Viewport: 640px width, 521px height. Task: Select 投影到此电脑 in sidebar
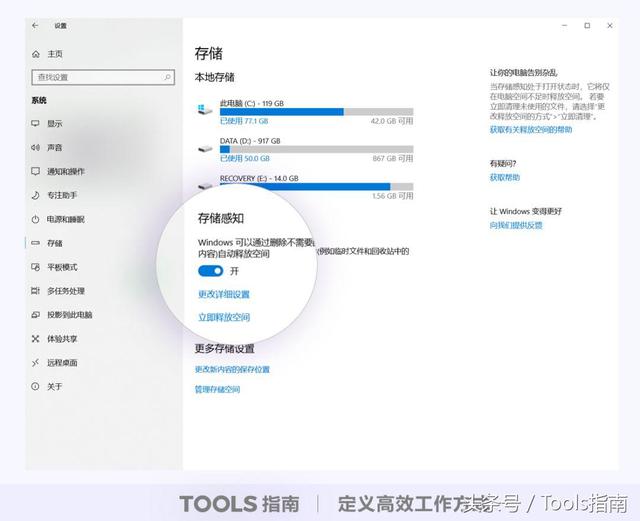[x=70, y=315]
